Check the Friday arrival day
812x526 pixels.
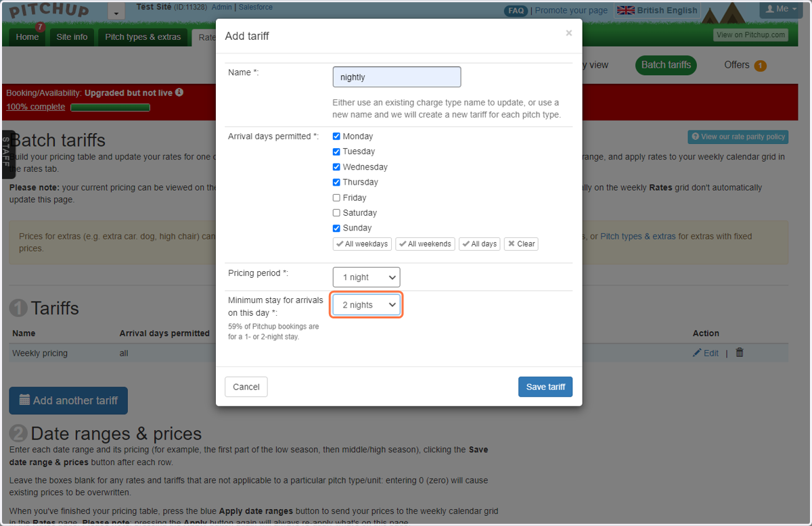pos(336,197)
